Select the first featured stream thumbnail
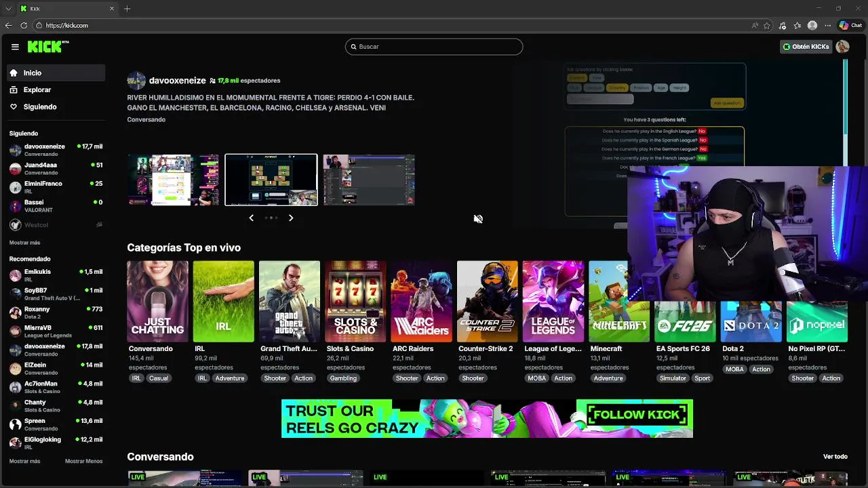868x488 pixels. click(x=174, y=180)
